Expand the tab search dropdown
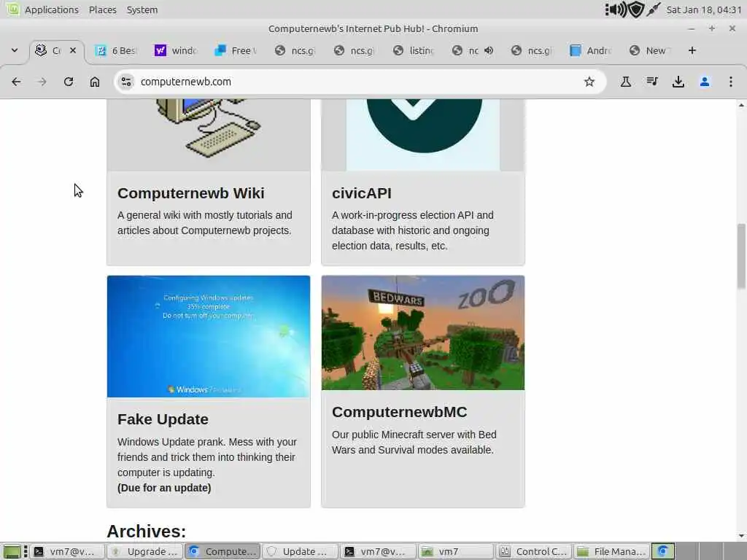 tap(15, 50)
